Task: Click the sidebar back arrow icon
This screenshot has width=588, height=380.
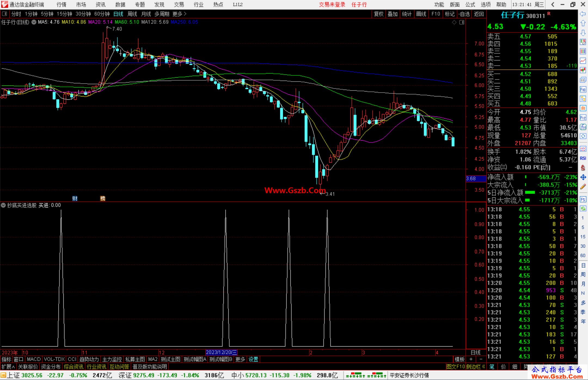Action: tap(583, 14)
